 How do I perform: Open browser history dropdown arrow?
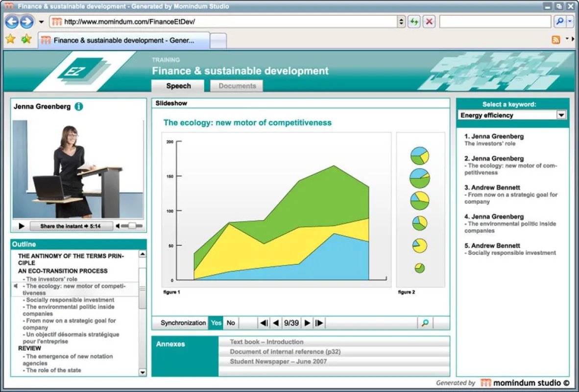[x=41, y=22]
